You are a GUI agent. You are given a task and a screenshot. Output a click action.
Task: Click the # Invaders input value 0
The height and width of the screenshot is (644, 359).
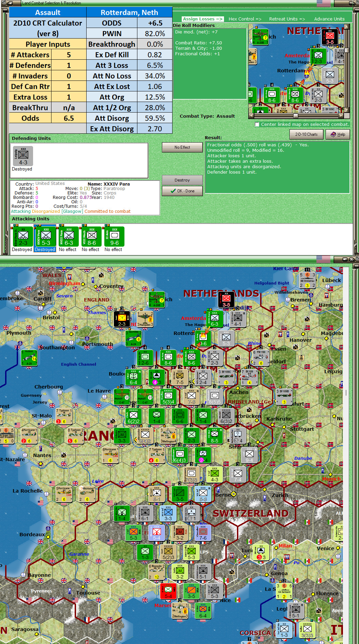69,76
